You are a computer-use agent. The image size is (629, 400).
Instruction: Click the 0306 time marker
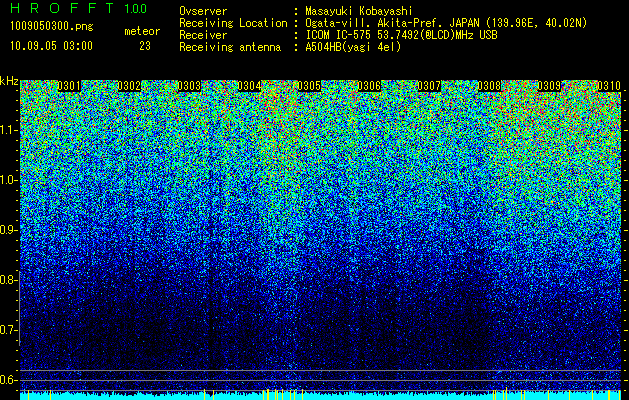tap(369, 86)
